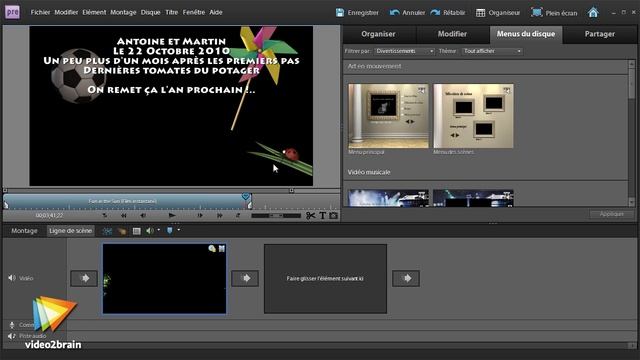This screenshot has height=360, width=640.
Task: Open the Organiseur from the top bar
Action: coord(498,13)
